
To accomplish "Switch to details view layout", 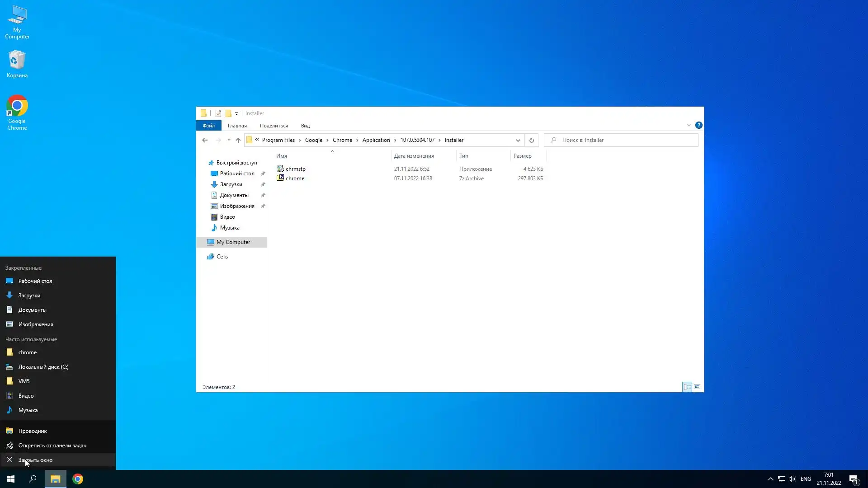I will click(687, 387).
